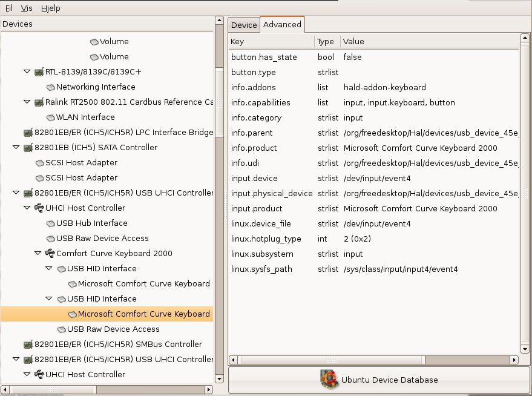The width and height of the screenshot is (532, 396).
Task: Open the Hjelp menu
Action: [51, 8]
